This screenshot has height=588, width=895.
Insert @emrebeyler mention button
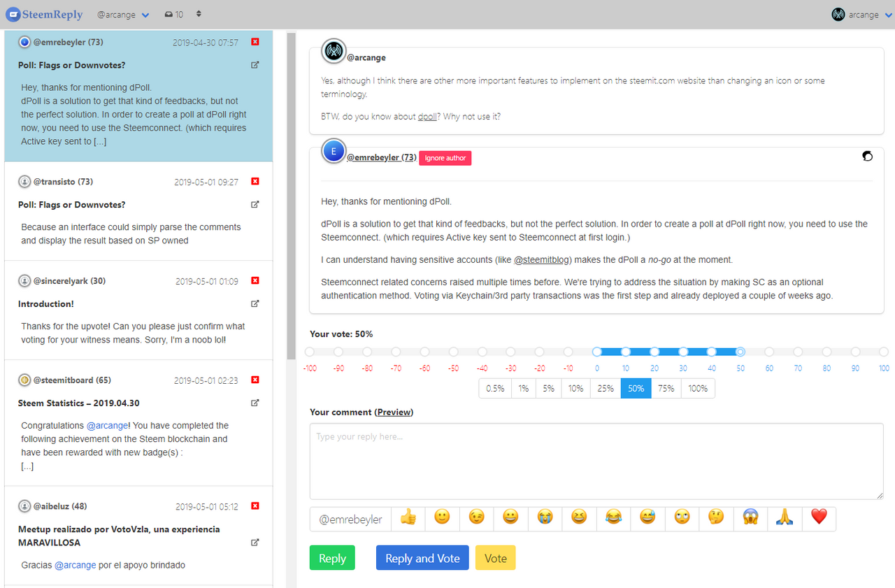tap(351, 519)
